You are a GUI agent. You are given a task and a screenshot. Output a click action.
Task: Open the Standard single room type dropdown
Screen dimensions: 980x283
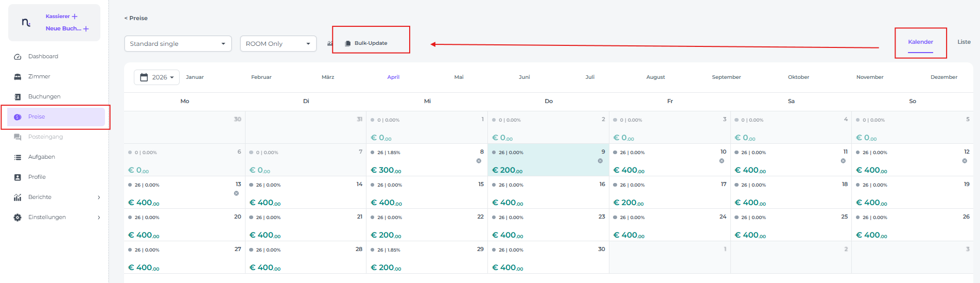click(x=178, y=44)
